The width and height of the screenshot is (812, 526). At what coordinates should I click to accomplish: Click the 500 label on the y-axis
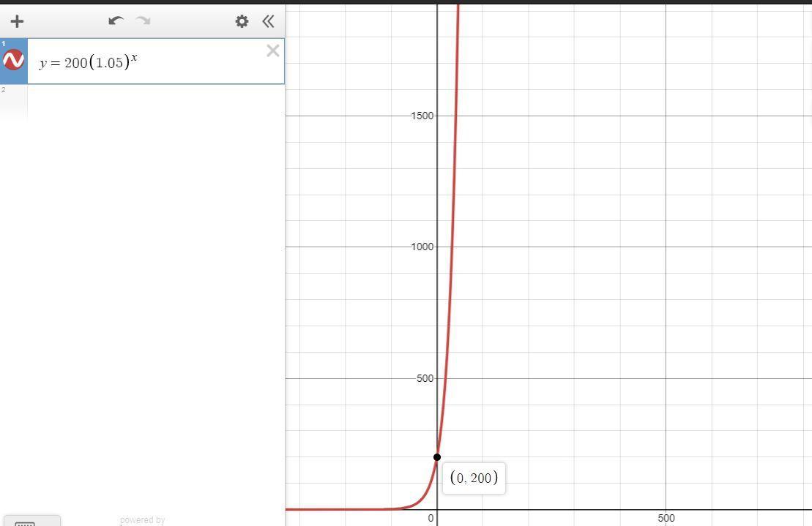click(425, 378)
